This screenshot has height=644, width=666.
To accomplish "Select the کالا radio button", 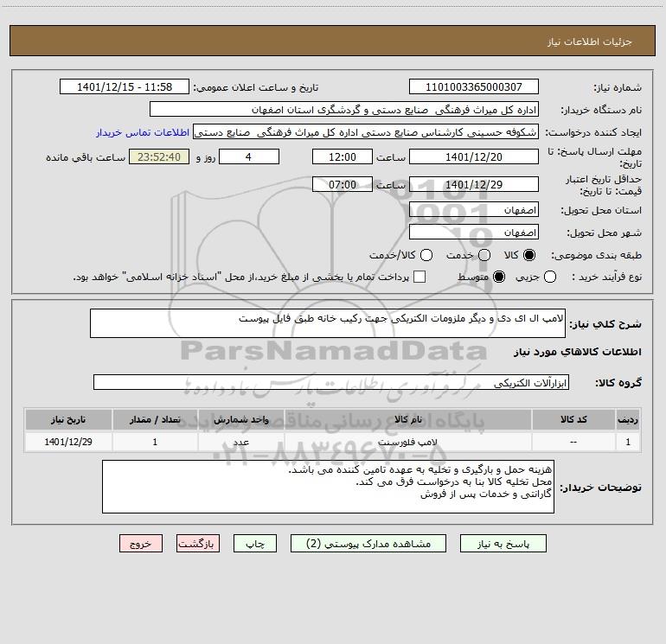I will [x=529, y=255].
